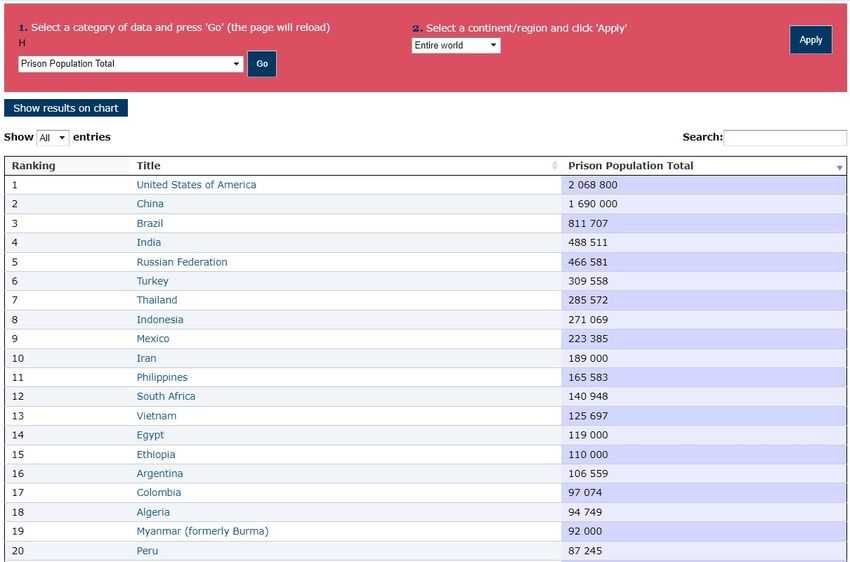Focus the Search input field
This screenshot has height=562, width=850.
tap(784, 138)
